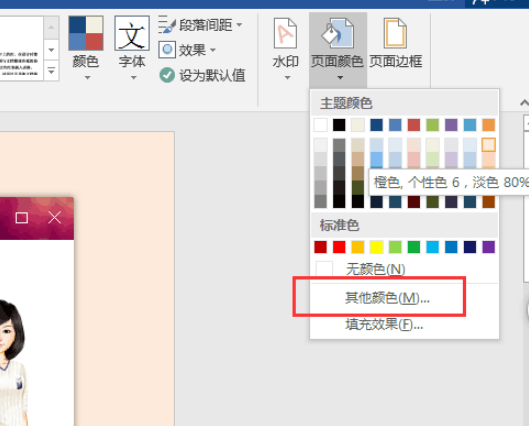Pick the darkest orange-brown swatch in bottom row
This screenshot has height=426, width=529.
tap(489, 202)
